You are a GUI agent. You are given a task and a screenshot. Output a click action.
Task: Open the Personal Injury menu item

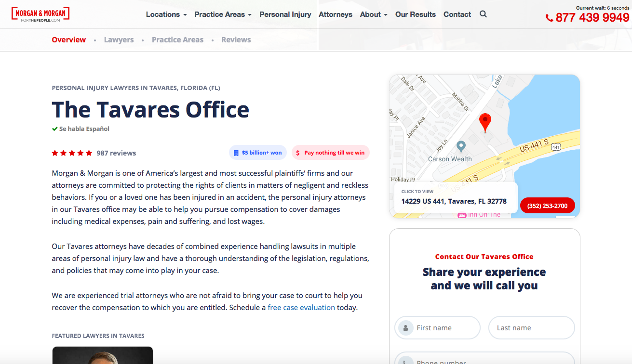285,14
